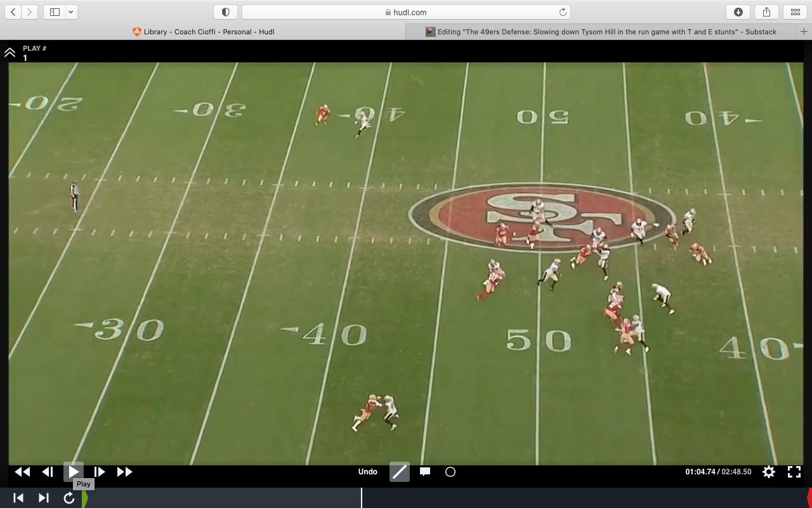The height and width of the screenshot is (508, 812).
Task: Click the white playhead on the timeline
Action: [362, 498]
